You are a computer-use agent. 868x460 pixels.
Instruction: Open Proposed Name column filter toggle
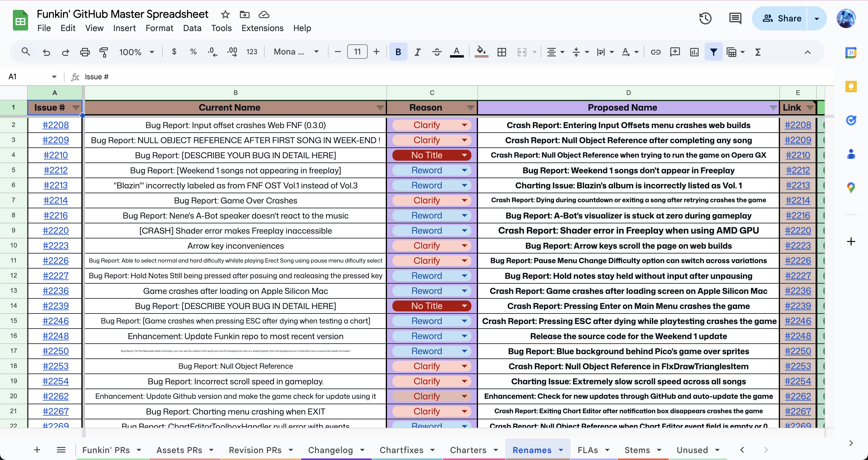pos(773,108)
